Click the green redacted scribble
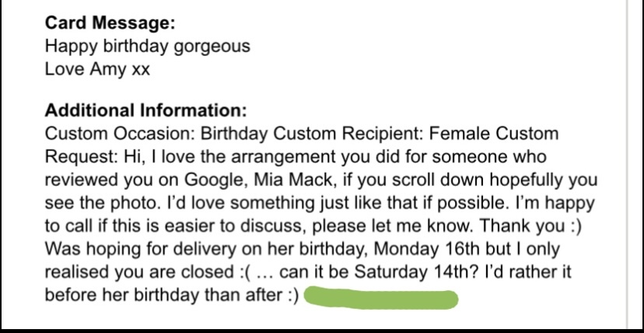The width and height of the screenshot is (644, 333). tap(381, 298)
